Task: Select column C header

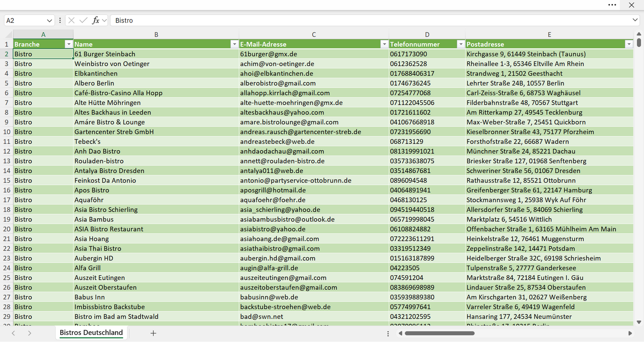Action: click(314, 35)
